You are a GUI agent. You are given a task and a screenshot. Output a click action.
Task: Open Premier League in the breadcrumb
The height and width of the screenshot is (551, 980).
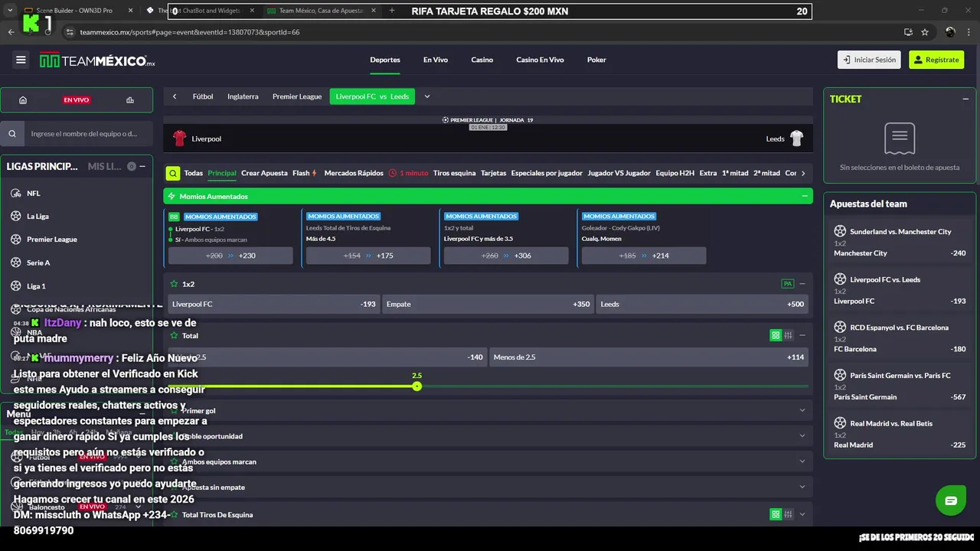[x=297, y=96]
